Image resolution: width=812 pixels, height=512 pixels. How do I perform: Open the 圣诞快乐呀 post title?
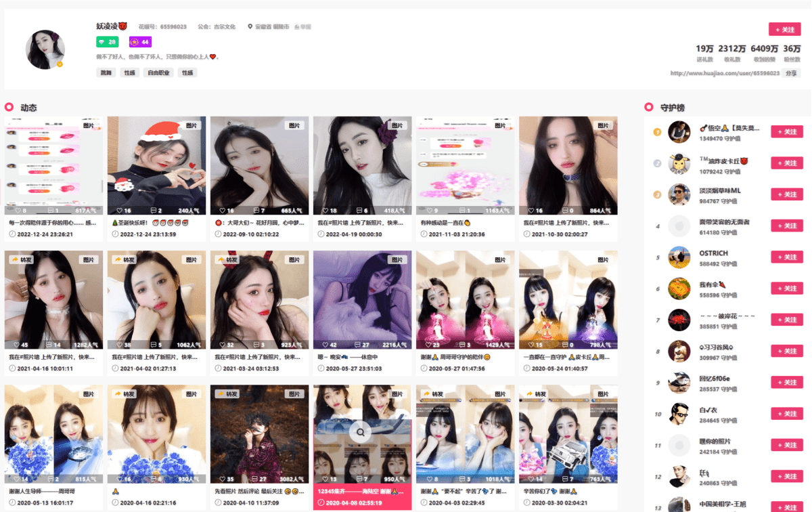157,222
